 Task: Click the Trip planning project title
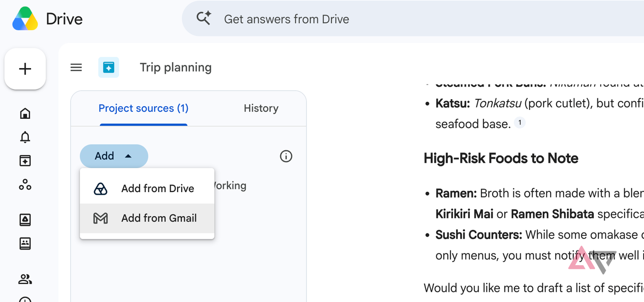click(x=176, y=68)
